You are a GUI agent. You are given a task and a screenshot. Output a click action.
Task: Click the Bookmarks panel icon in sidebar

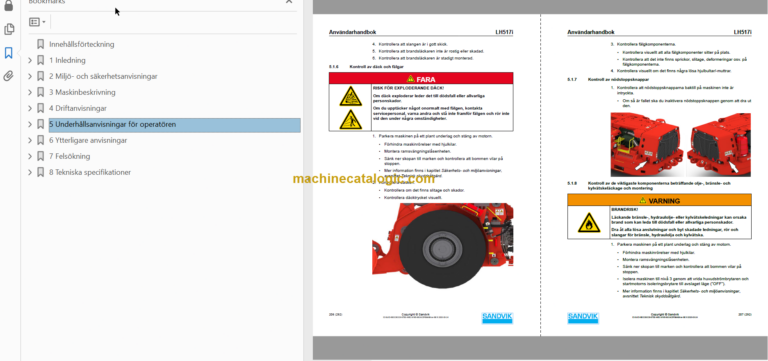(9, 53)
